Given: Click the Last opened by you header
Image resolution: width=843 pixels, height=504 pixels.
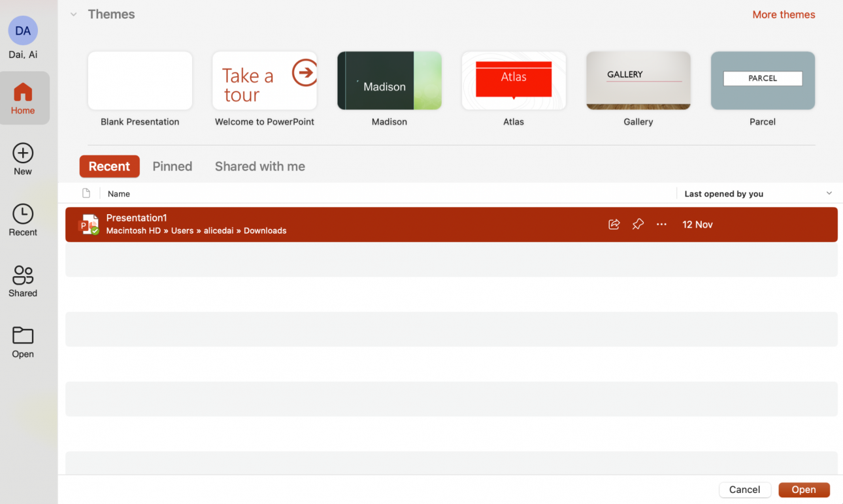Looking at the screenshot, I should pyautogui.click(x=723, y=194).
